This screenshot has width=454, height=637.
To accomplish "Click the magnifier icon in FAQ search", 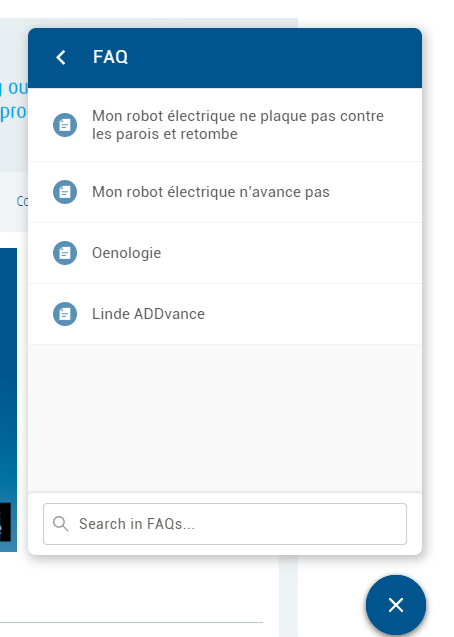I will pos(61,524).
